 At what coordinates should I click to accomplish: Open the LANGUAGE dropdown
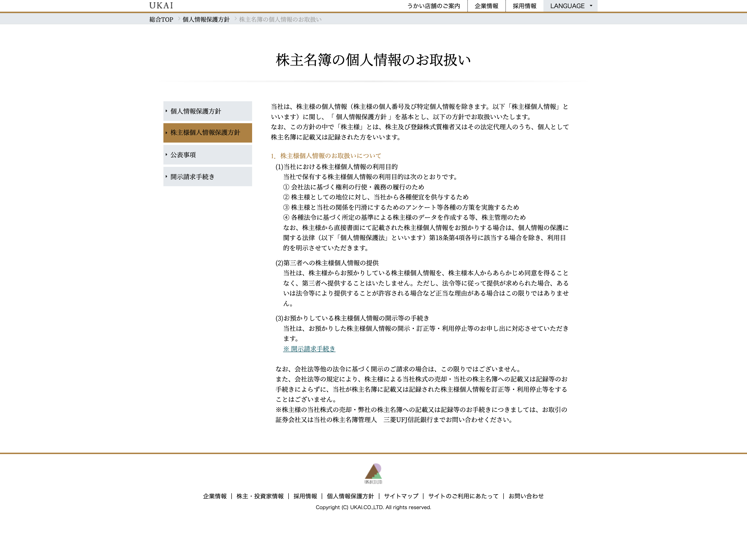point(570,6)
